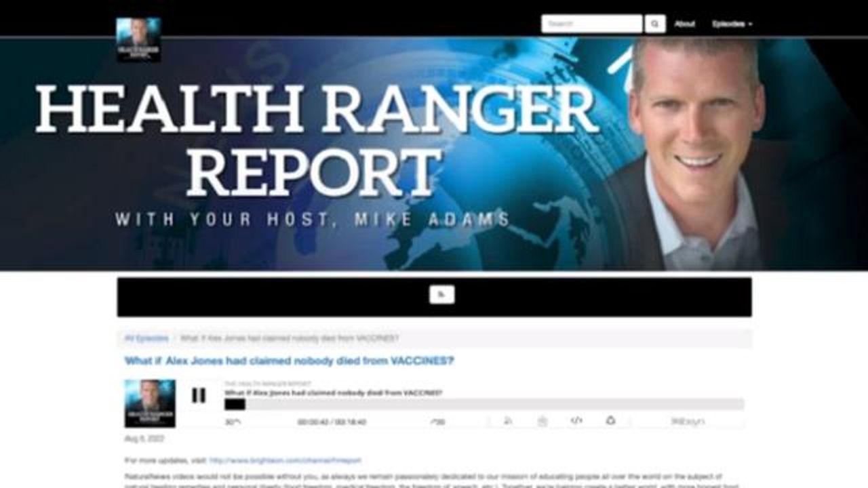Click the Libsyn logo in player
Viewport: 868px width, 488px height.
point(688,422)
